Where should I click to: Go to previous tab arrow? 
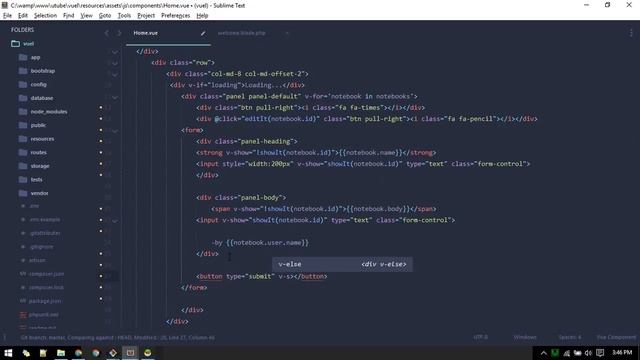[107, 33]
